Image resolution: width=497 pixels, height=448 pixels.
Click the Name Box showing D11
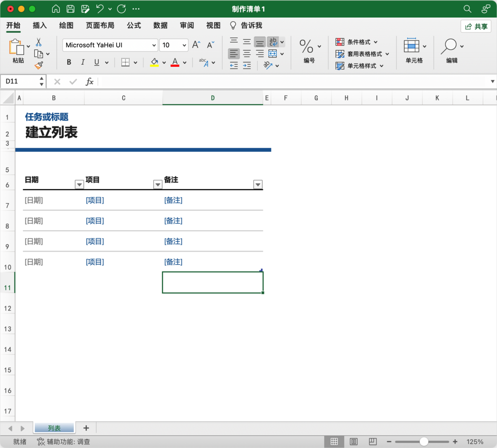click(23, 81)
